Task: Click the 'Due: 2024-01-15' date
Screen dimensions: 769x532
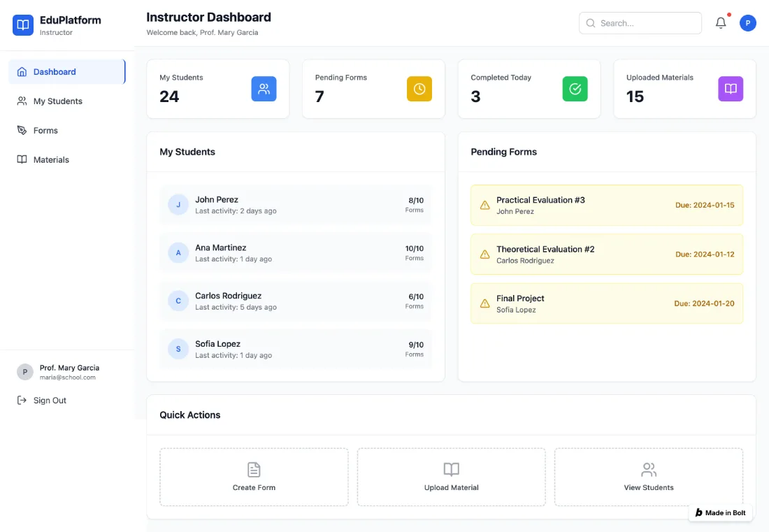Action: [x=705, y=205]
